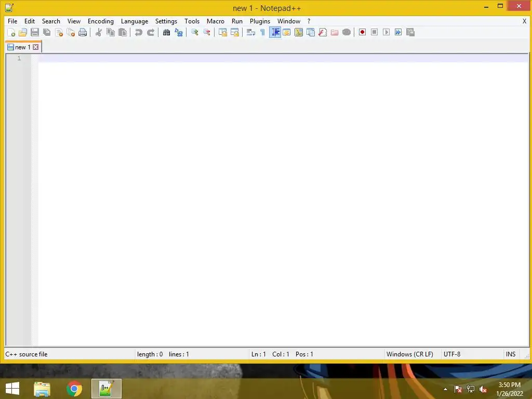Click the Save recorded macro icon
Screen dimensions: 532x399
pyautogui.click(x=410, y=32)
